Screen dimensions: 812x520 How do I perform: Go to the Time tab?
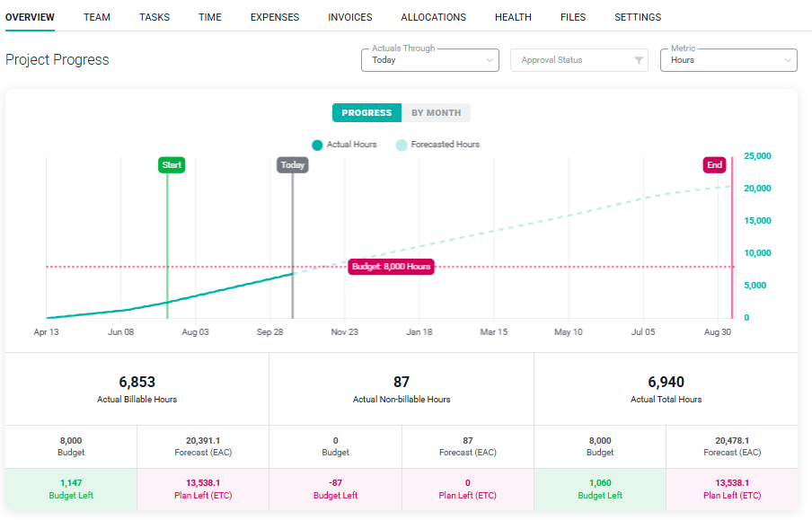[209, 17]
